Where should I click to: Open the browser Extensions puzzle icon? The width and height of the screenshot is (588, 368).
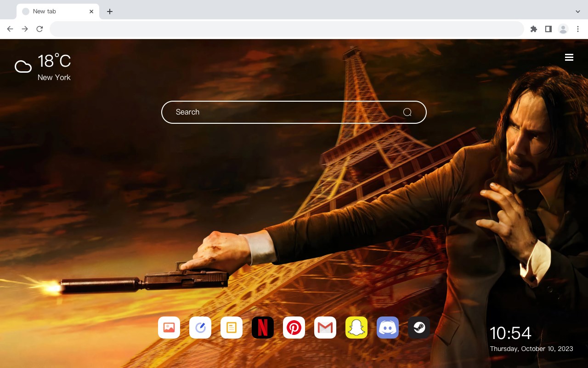pos(533,29)
